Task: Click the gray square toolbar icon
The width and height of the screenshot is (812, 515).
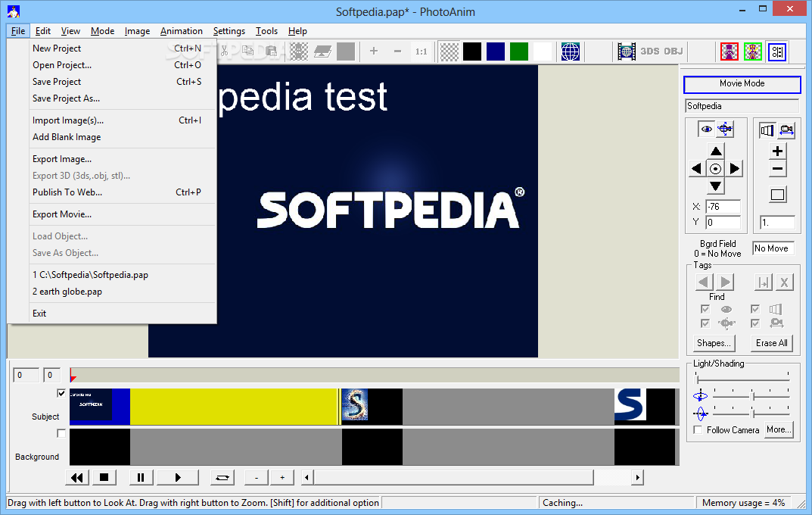Action: pos(346,51)
